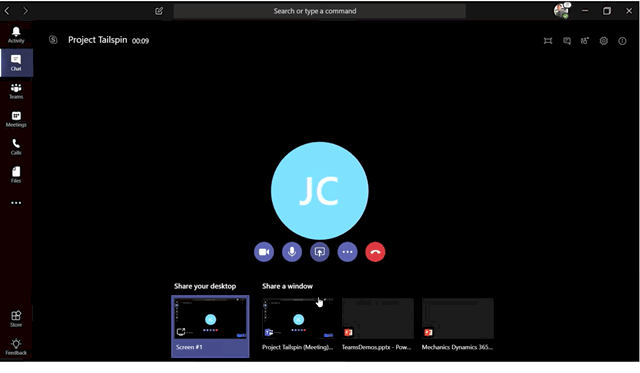Show the participants panel
This screenshot has height=373, width=640.
(x=585, y=41)
